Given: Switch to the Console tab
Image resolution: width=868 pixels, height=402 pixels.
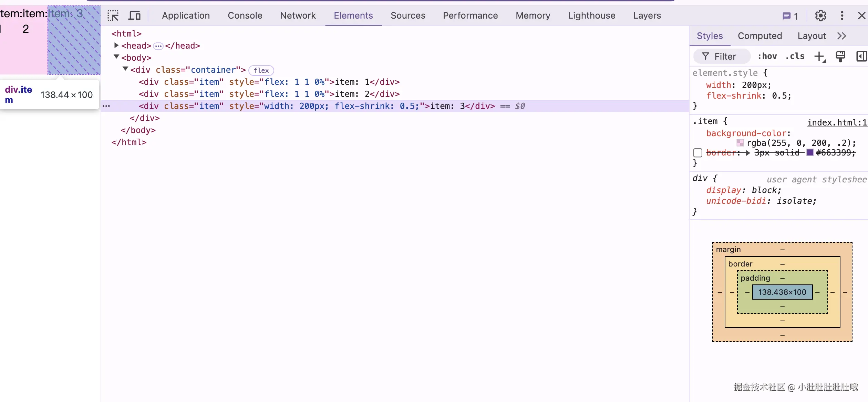Looking at the screenshot, I should point(245,16).
